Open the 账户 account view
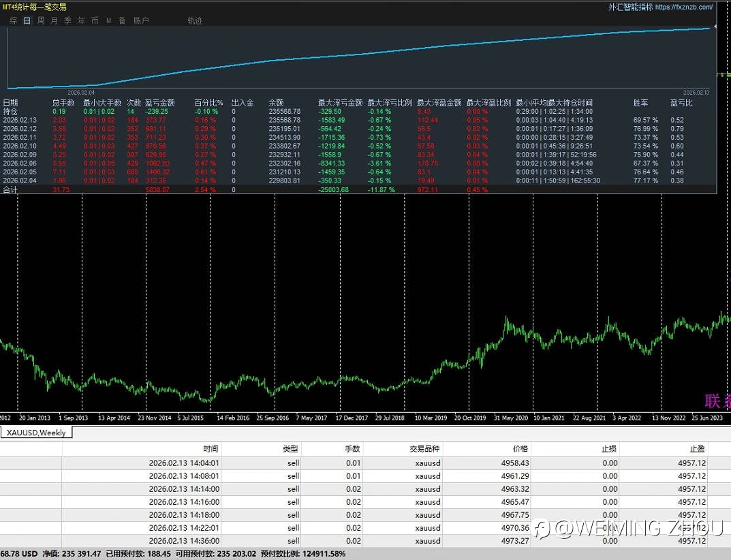The width and height of the screenshot is (731, 560). tap(141, 21)
